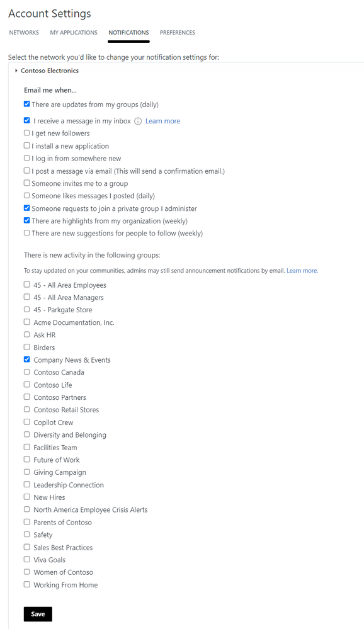The image size is (364, 629).
Task: Select the NOTIFICATIONS tab
Action: pyautogui.click(x=128, y=33)
